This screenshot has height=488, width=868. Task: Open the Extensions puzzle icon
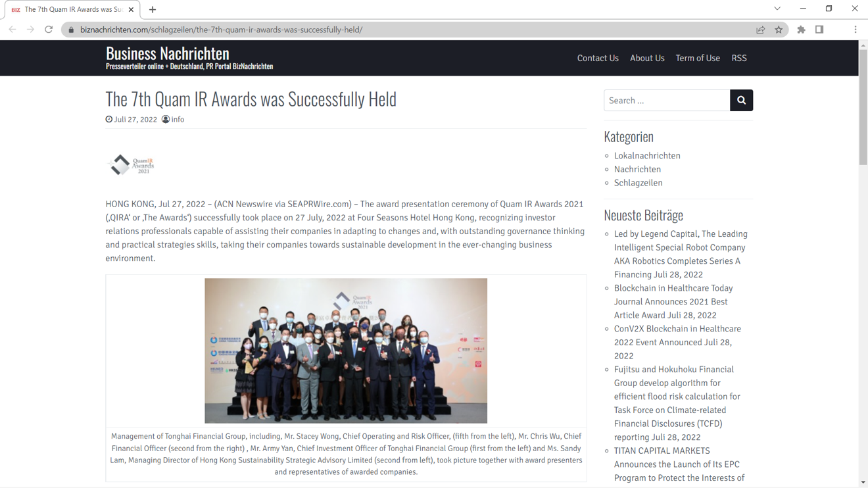click(x=801, y=30)
